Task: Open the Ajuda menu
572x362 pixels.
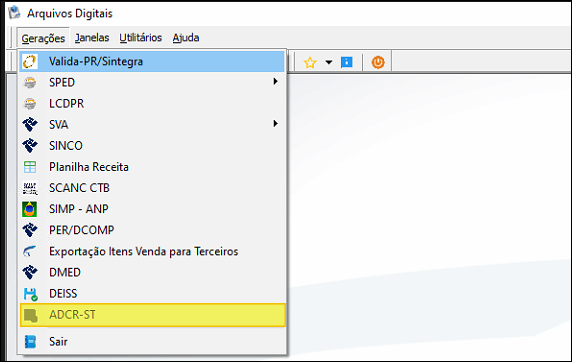Action: [x=186, y=38]
